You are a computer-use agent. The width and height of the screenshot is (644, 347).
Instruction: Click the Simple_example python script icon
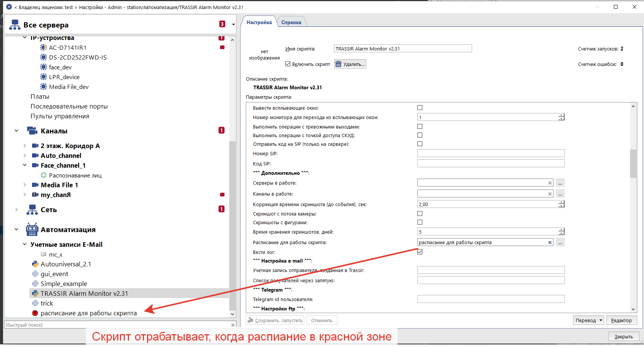click(x=35, y=284)
